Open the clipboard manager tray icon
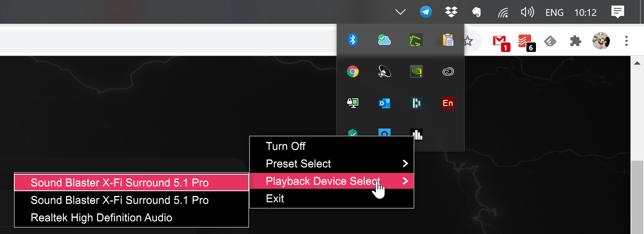The height and width of the screenshot is (234, 644). 448,40
